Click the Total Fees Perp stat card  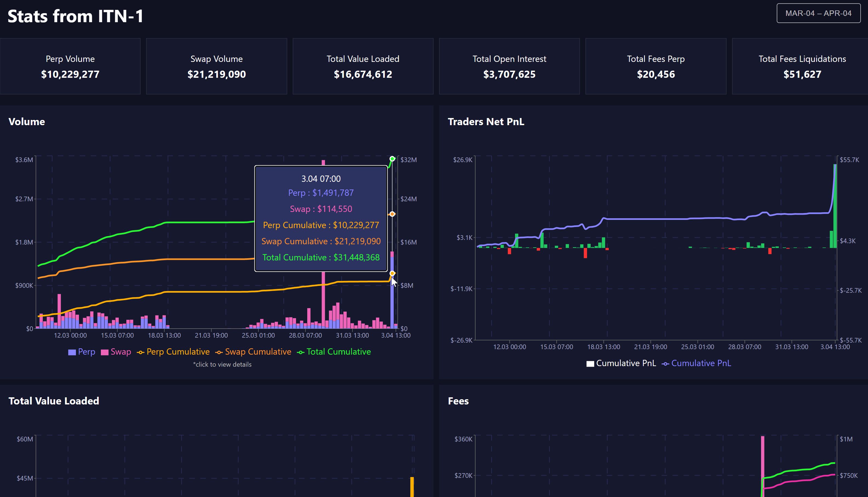click(656, 66)
